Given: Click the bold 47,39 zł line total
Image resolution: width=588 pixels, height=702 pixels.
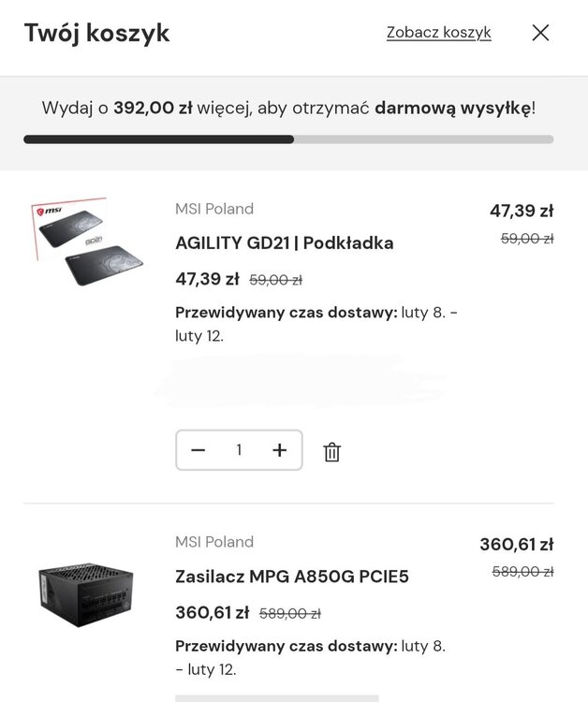Looking at the screenshot, I should (x=521, y=211).
